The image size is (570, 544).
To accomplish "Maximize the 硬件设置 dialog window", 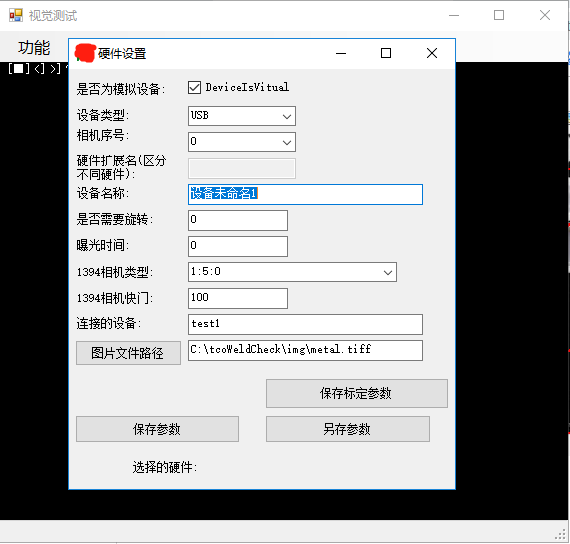I will [x=386, y=53].
